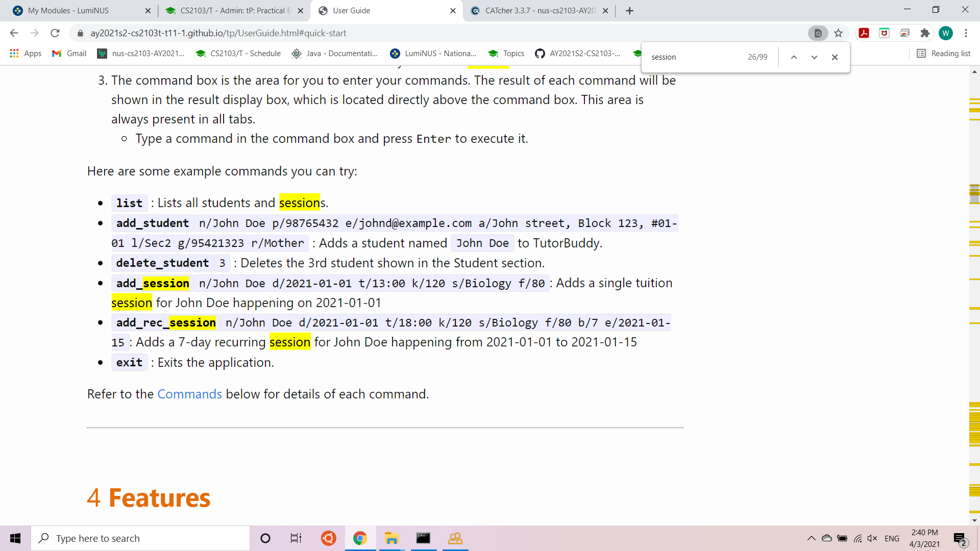Bookmark this page with star icon
This screenshot has height=551, width=980.
point(838,33)
